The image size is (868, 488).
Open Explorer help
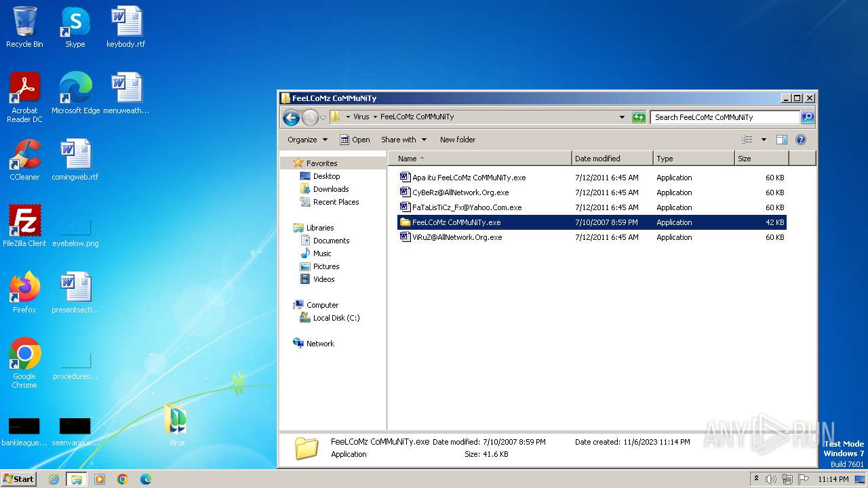click(800, 140)
